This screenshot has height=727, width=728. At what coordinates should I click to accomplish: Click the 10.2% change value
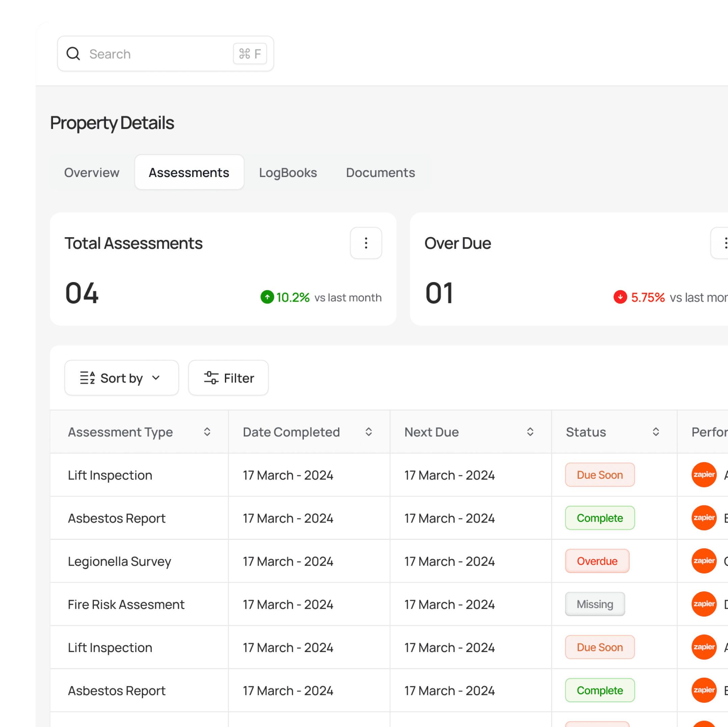[293, 297]
